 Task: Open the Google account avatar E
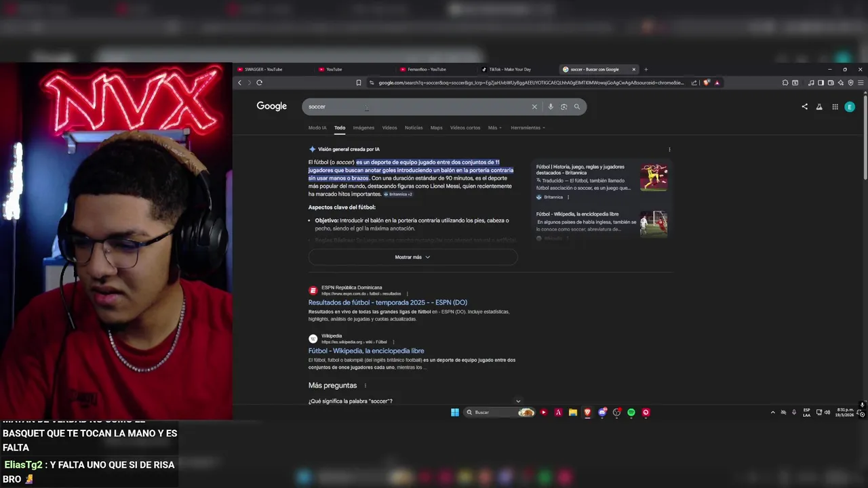tap(849, 106)
